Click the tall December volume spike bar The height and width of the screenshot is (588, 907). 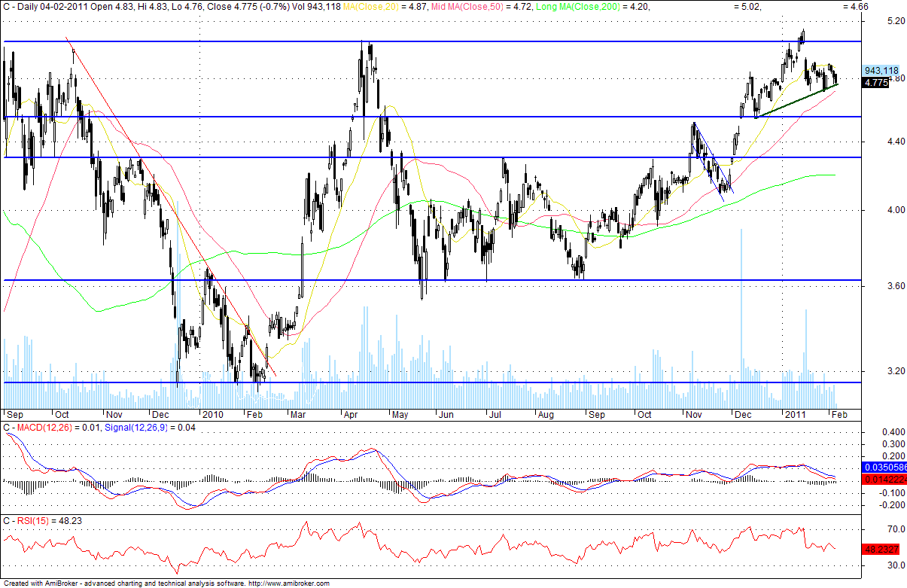741,318
